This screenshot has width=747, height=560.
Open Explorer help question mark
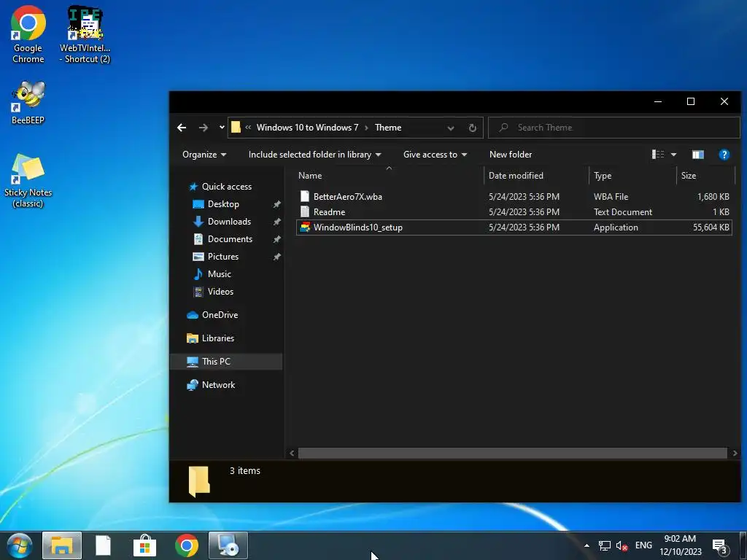click(724, 155)
